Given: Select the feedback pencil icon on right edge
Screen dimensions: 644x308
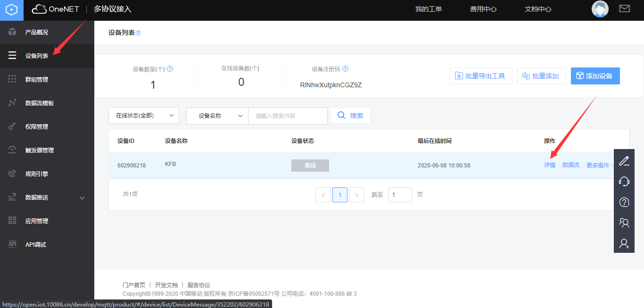Looking at the screenshot, I should click(x=624, y=161).
